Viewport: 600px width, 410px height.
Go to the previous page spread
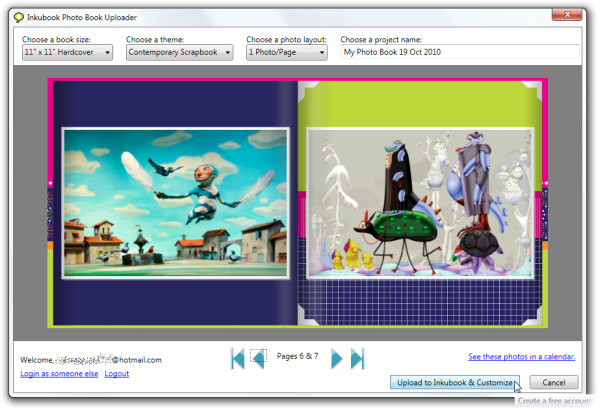pos(259,358)
